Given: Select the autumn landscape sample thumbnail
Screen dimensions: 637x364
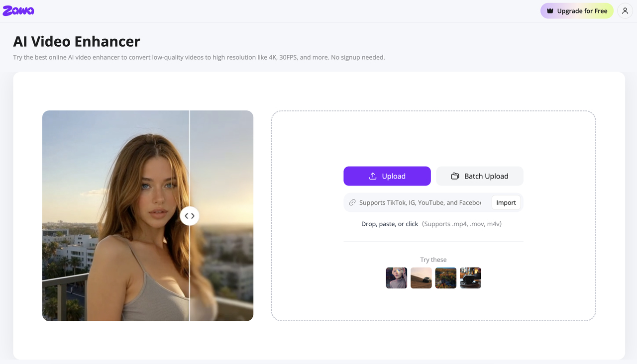Looking at the screenshot, I should click(446, 278).
